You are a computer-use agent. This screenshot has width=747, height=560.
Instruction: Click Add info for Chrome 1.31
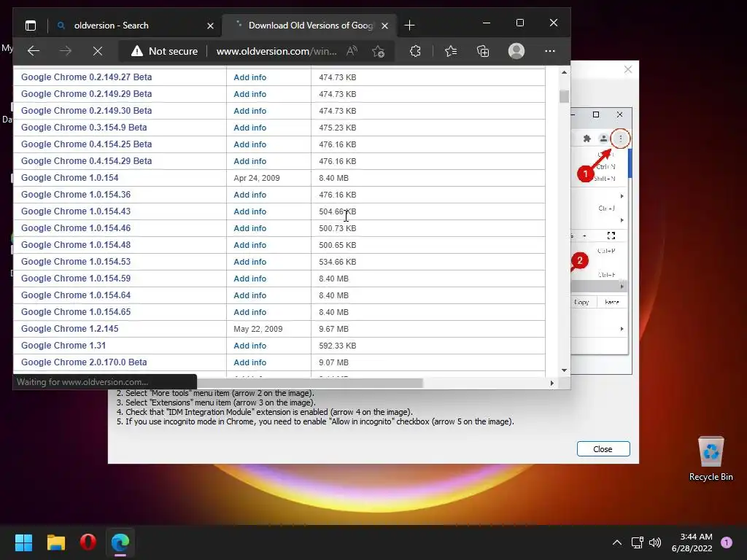coord(249,346)
